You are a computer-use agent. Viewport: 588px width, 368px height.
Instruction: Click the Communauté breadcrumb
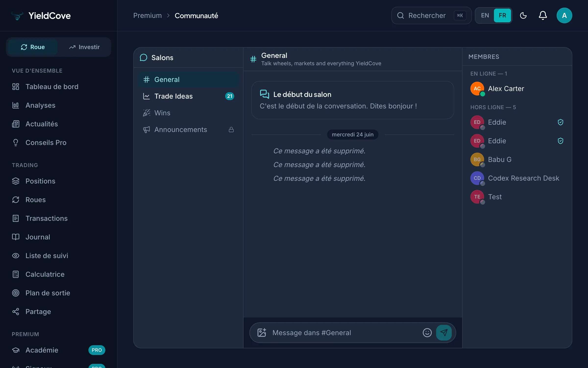[196, 16]
